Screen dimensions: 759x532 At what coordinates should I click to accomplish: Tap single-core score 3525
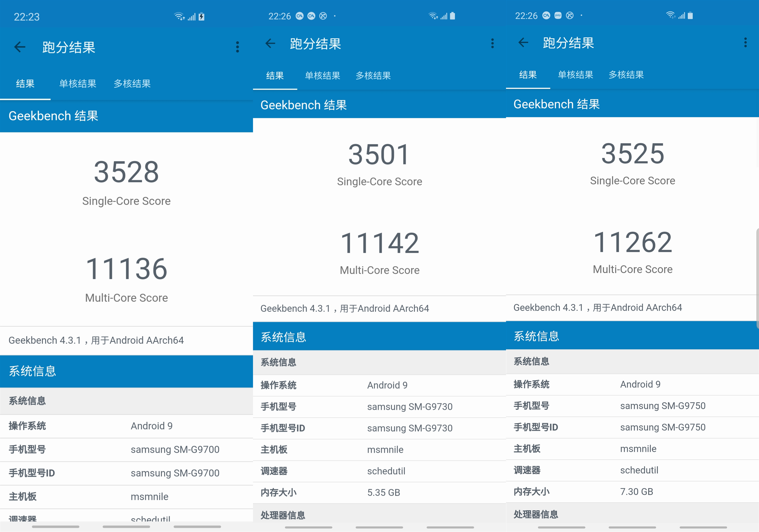pos(632,154)
